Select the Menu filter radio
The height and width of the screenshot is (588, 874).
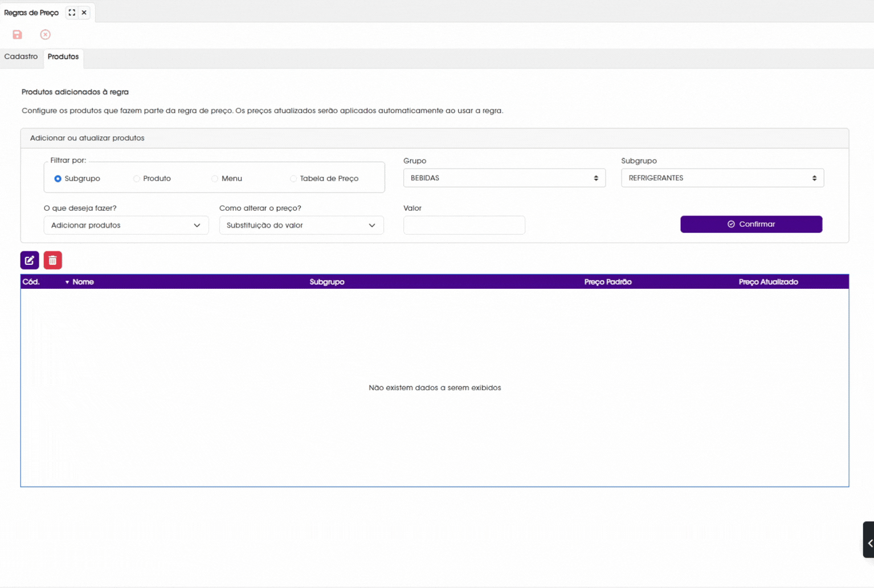[x=215, y=179]
